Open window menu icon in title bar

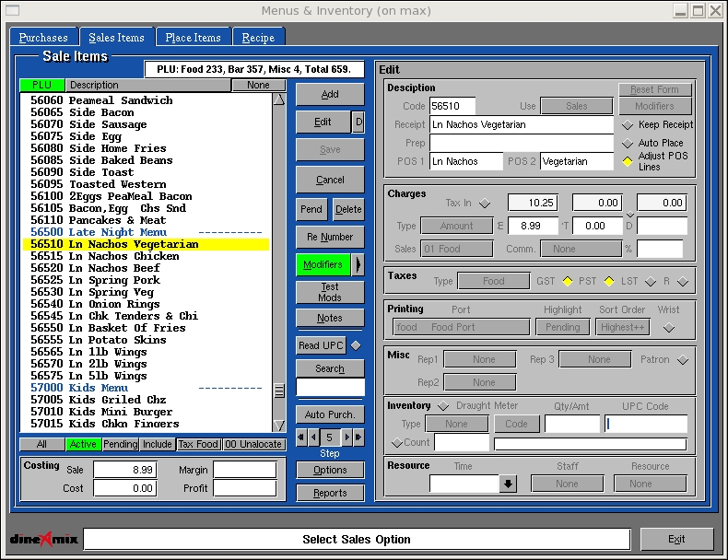point(13,10)
